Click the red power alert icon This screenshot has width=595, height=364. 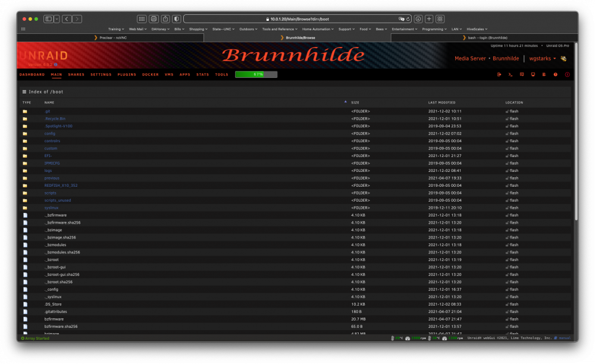[x=567, y=75]
